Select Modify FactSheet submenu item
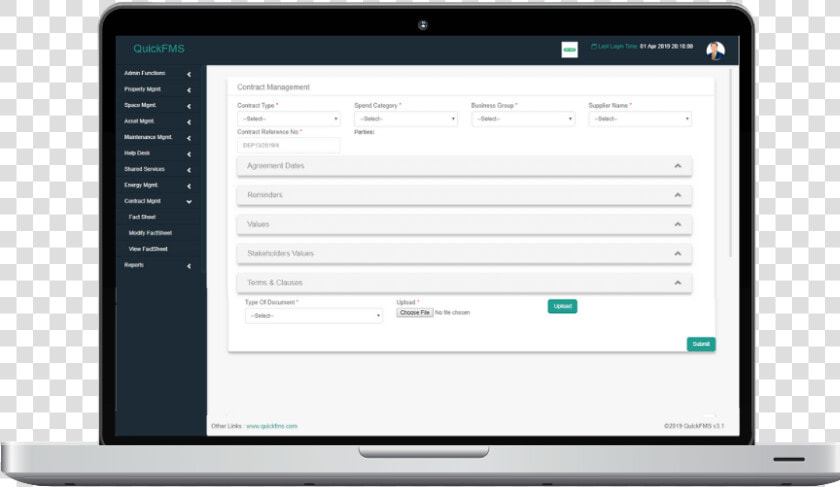 pos(150,233)
